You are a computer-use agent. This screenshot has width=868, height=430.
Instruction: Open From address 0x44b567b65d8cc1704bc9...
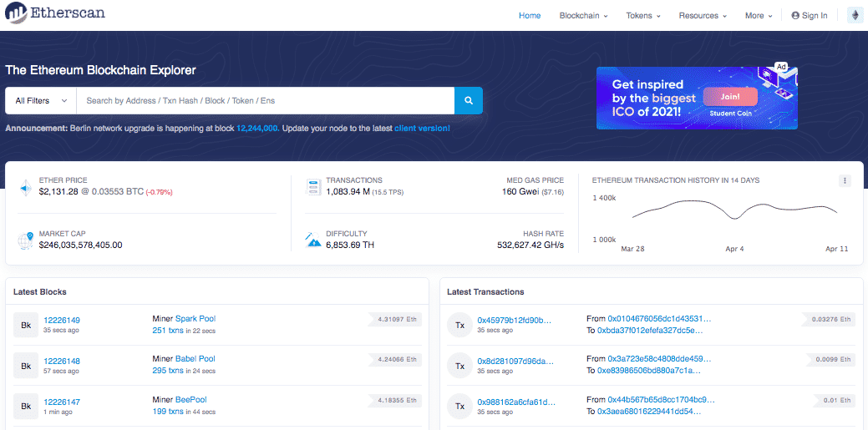(x=661, y=400)
